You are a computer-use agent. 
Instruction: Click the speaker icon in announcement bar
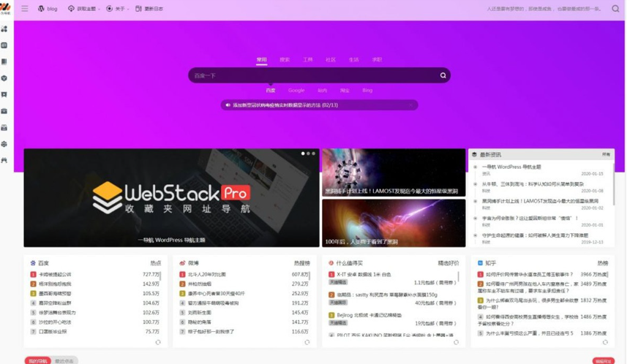click(x=228, y=105)
